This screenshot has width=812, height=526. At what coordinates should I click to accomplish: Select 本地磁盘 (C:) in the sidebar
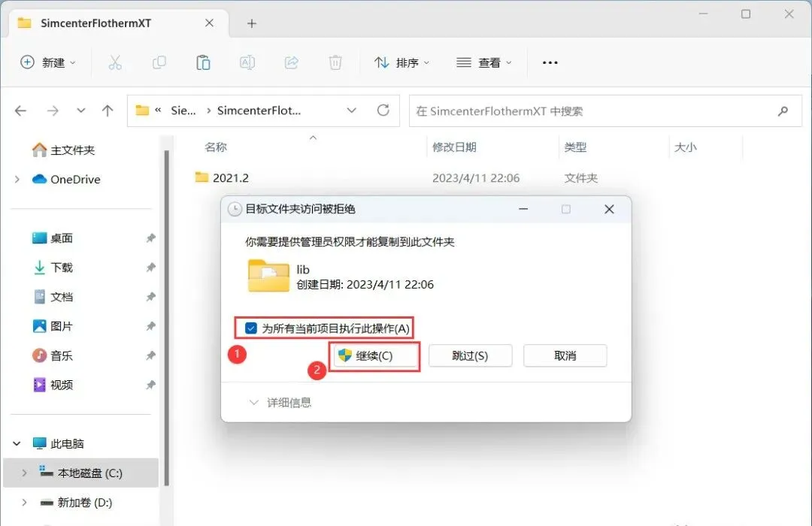(x=80, y=473)
